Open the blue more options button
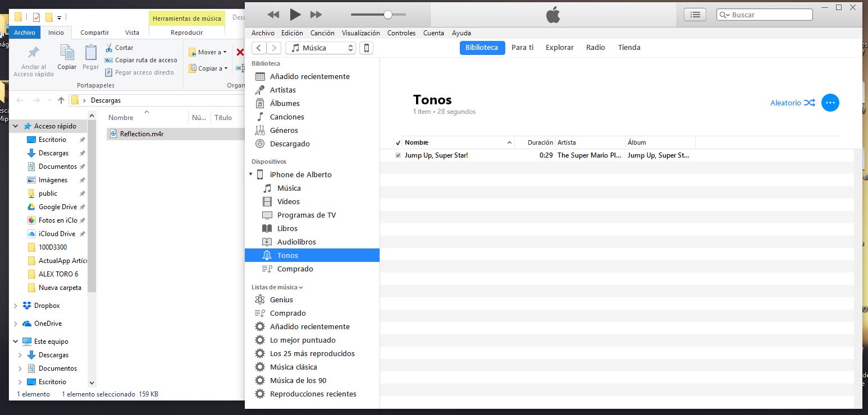Image resolution: width=868 pixels, height=415 pixels. pos(830,103)
